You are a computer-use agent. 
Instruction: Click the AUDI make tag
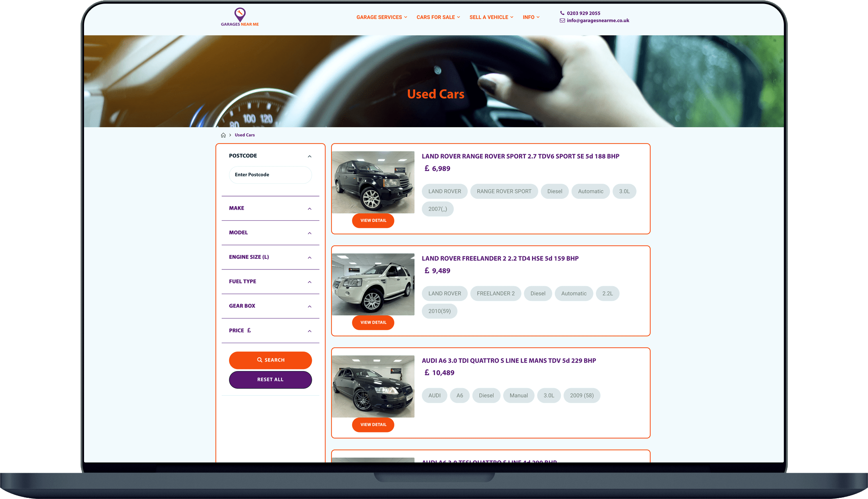click(434, 395)
